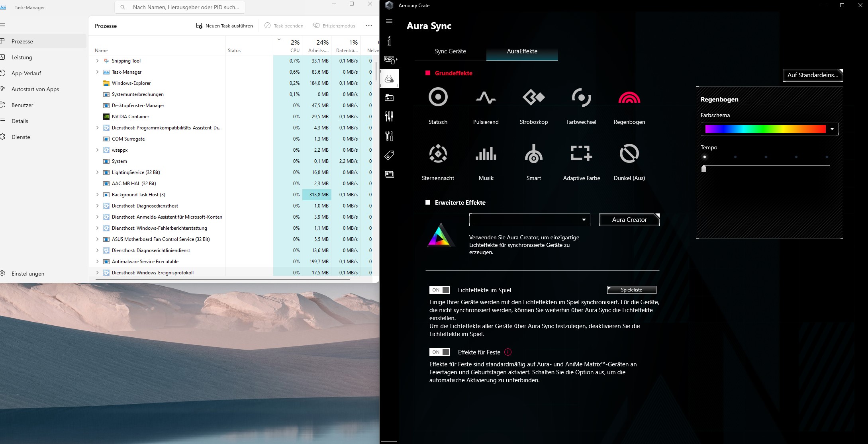
Task: Select the Musik effect icon
Action: coord(486,154)
